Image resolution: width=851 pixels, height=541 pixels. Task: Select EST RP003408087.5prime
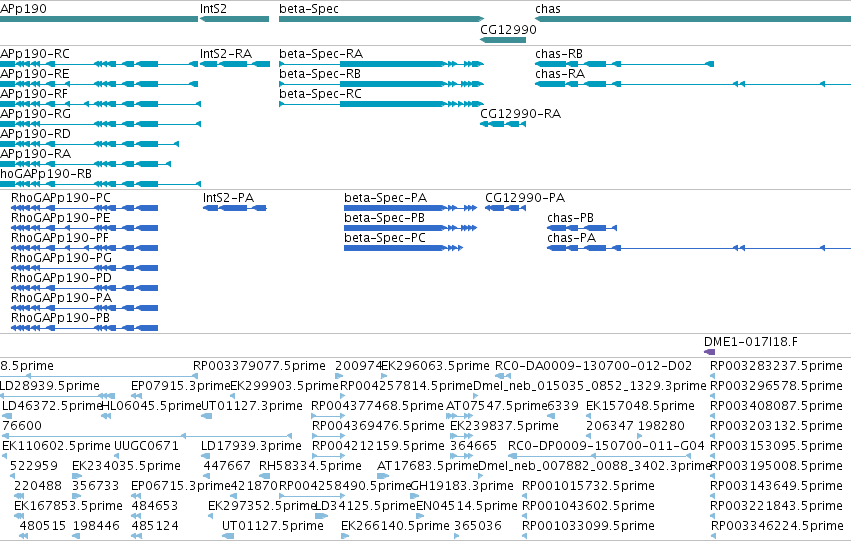pos(776,406)
